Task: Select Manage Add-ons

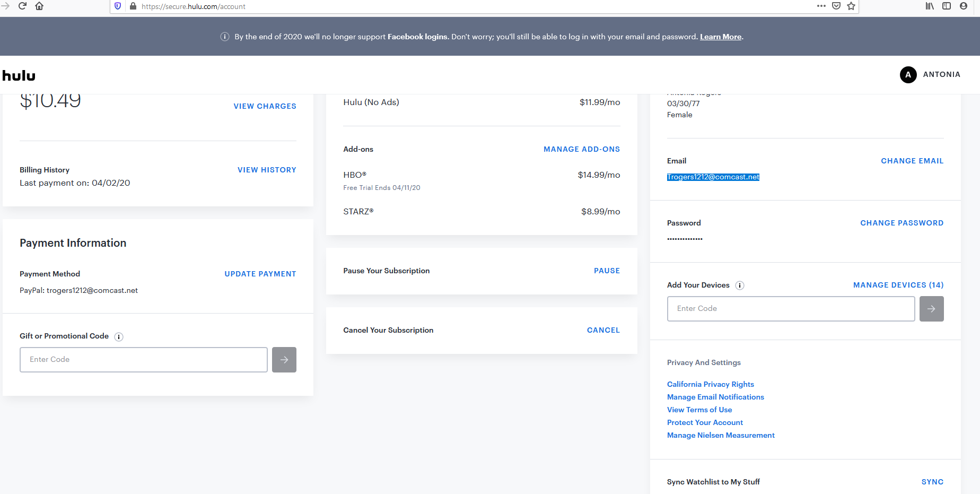Action: pos(581,149)
